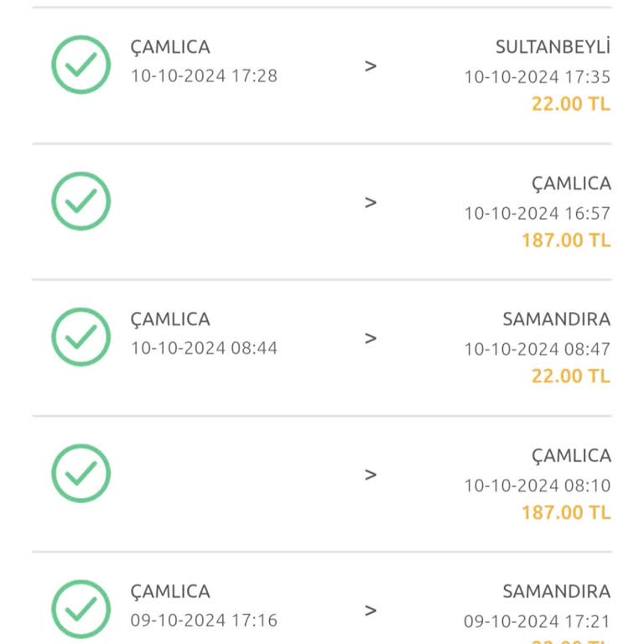Click the 22.00 TL fee dated 08:47

[570, 377]
